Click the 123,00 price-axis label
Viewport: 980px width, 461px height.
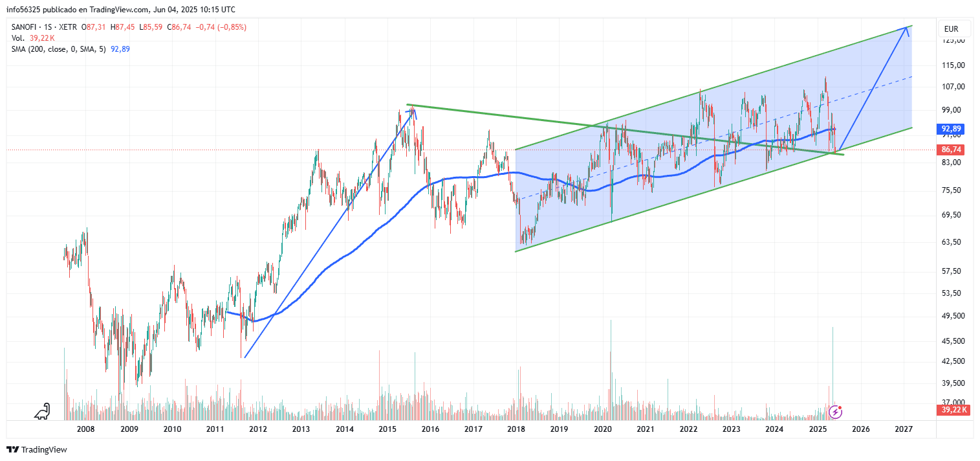pos(953,40)
